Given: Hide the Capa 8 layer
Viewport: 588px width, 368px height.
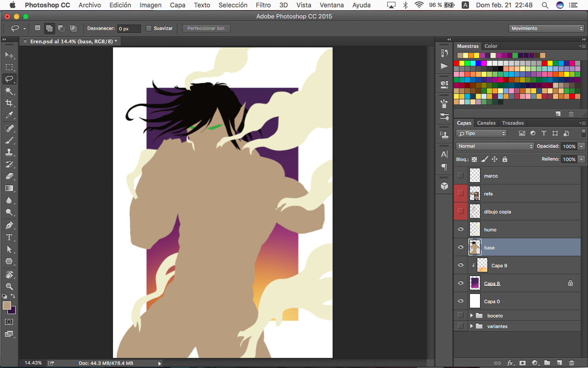Looking at the screenshot, I should click(x=461, y=283).
